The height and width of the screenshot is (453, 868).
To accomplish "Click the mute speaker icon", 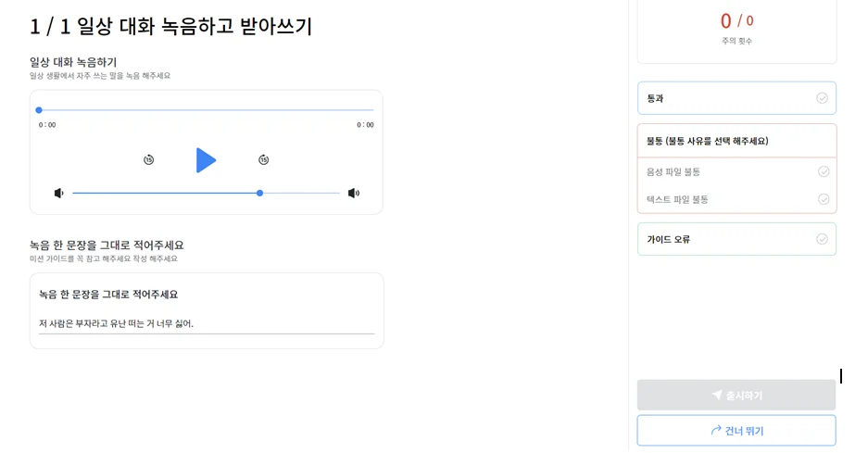I will point(58,194).
